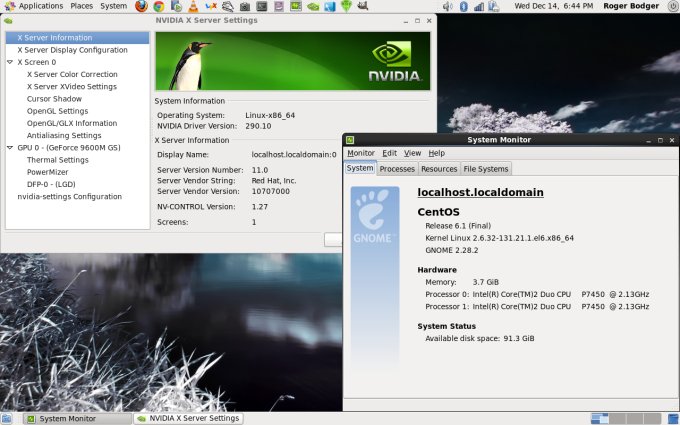The height and width of the screenshot is (425, 680).
Task: Launch GIMP from the top panel
Action: pos(363,6)
